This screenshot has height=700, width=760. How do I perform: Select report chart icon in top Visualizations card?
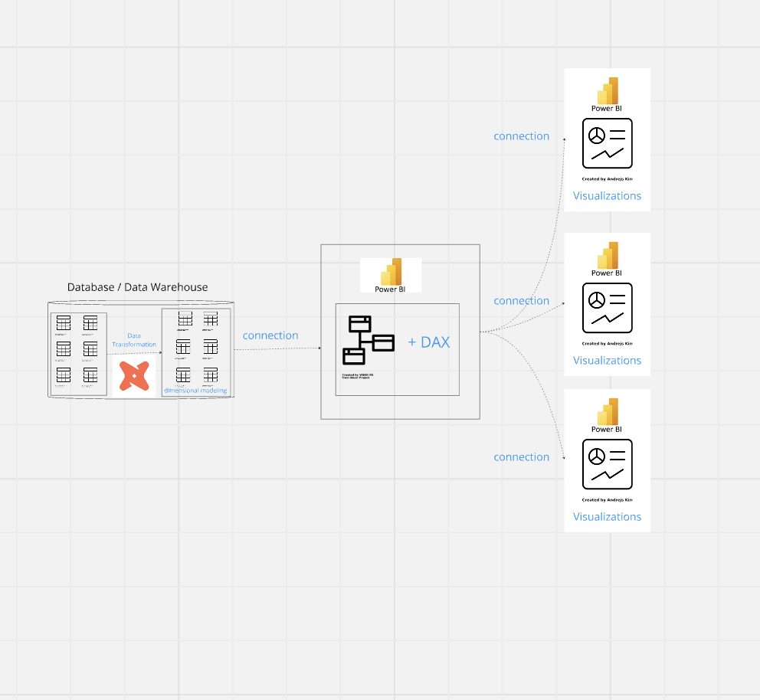pyautogui.click(x=608, y=143)
